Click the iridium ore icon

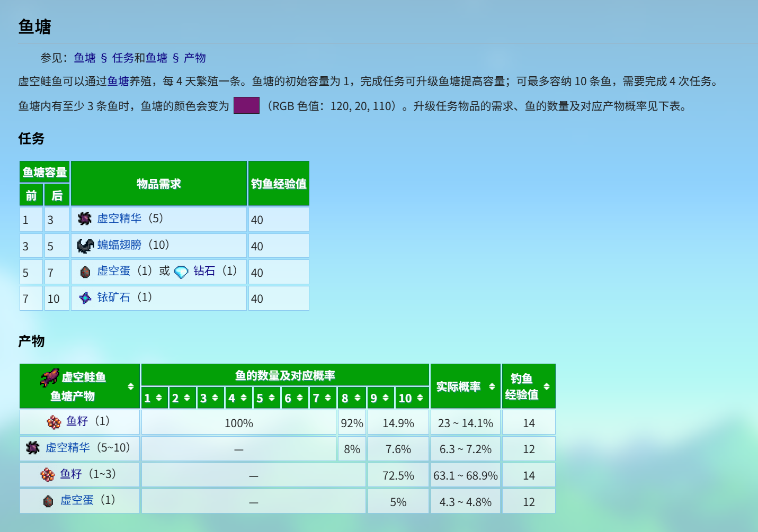pyautogui.click(x=85, y=298)
